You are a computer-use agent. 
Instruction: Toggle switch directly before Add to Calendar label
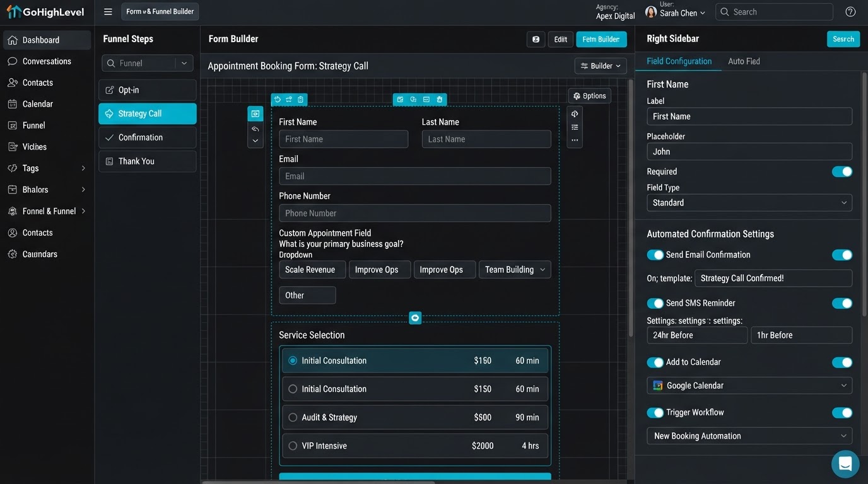point(655,362)
